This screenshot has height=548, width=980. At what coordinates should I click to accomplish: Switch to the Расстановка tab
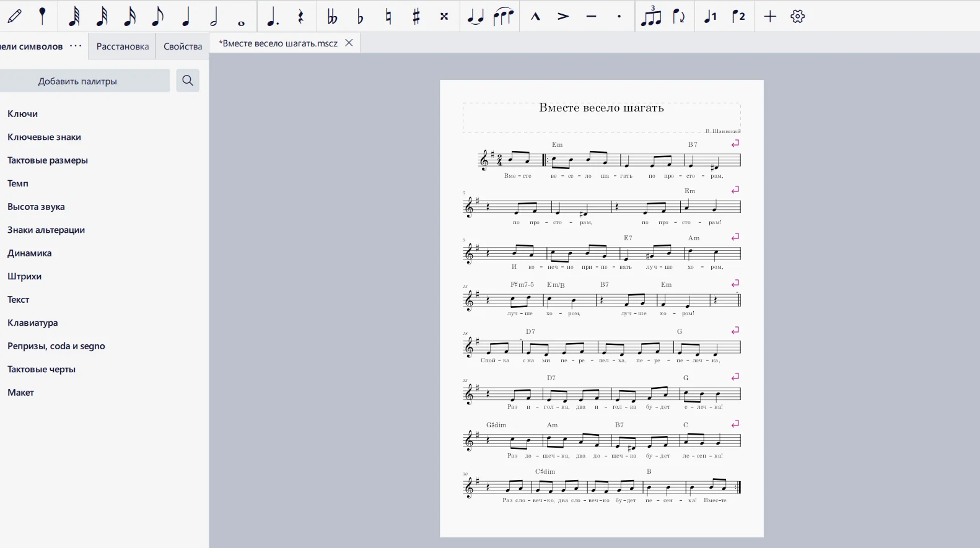123,46
